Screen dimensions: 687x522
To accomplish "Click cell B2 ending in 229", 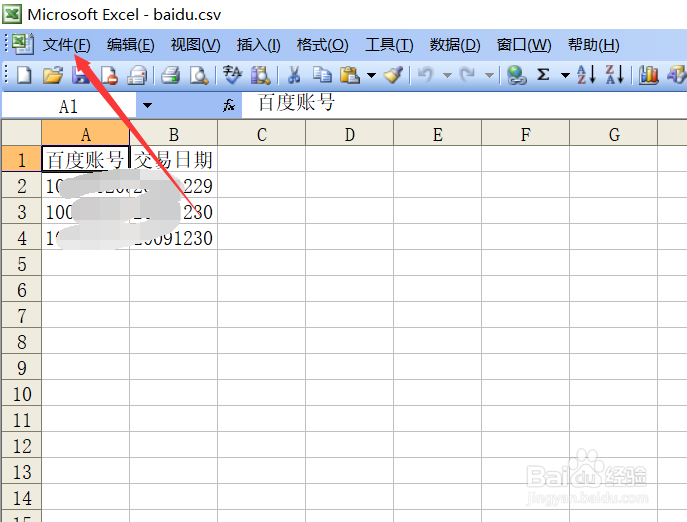I will point(174,185).
